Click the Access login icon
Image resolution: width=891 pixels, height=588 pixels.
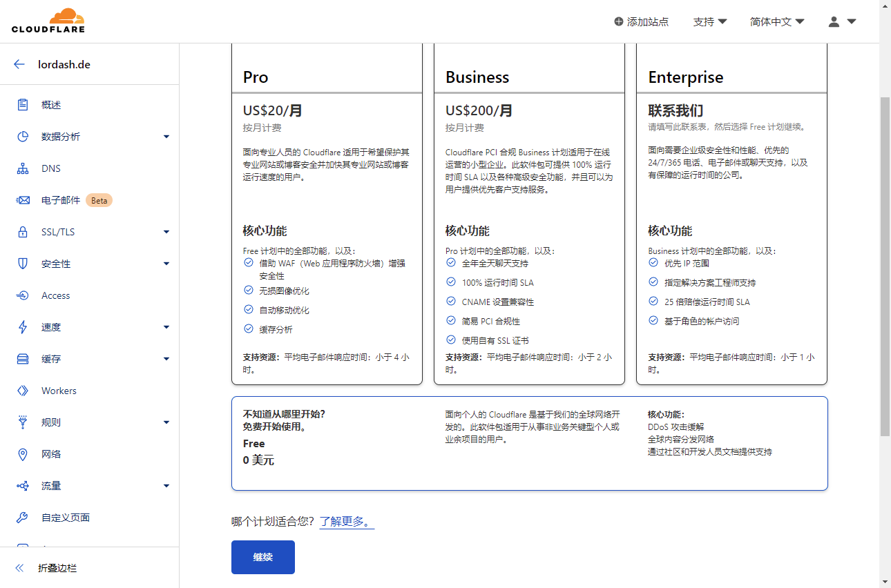[23, 295]
